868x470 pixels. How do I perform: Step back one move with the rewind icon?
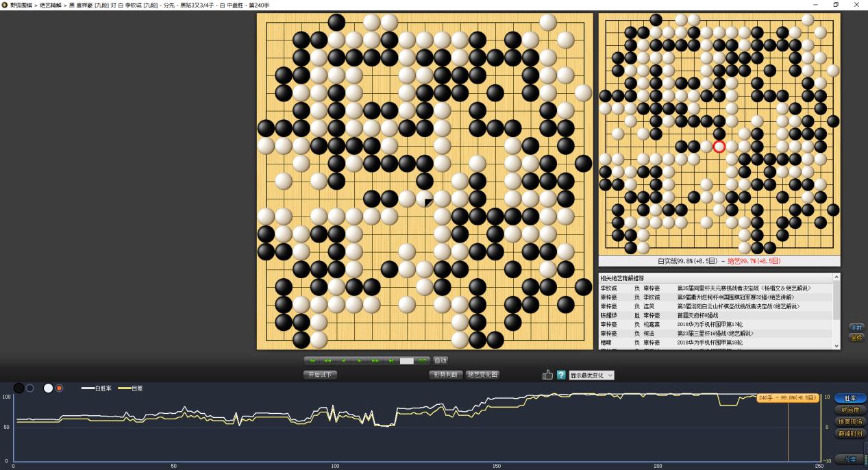(327, 360)
